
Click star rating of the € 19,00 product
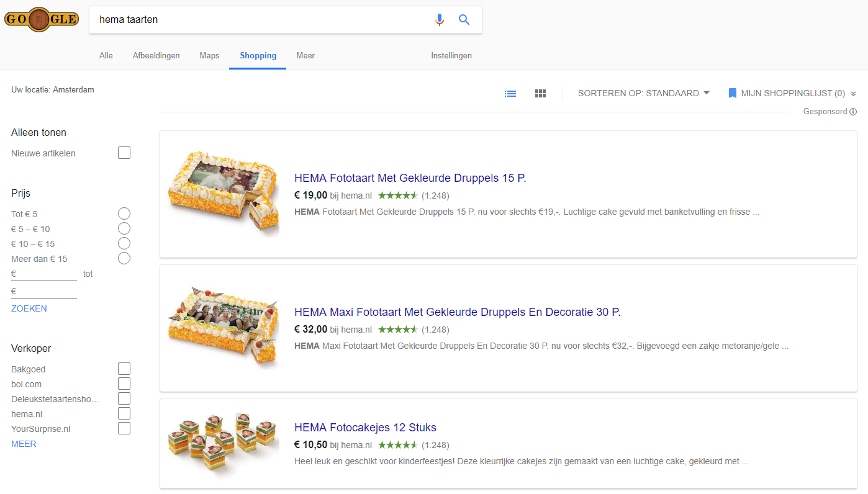[398, 195]
